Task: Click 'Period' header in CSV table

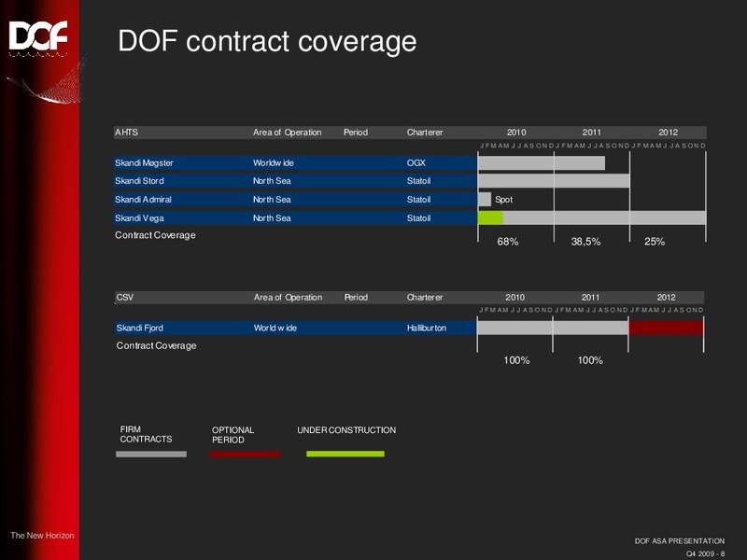Action: (356, 297)
